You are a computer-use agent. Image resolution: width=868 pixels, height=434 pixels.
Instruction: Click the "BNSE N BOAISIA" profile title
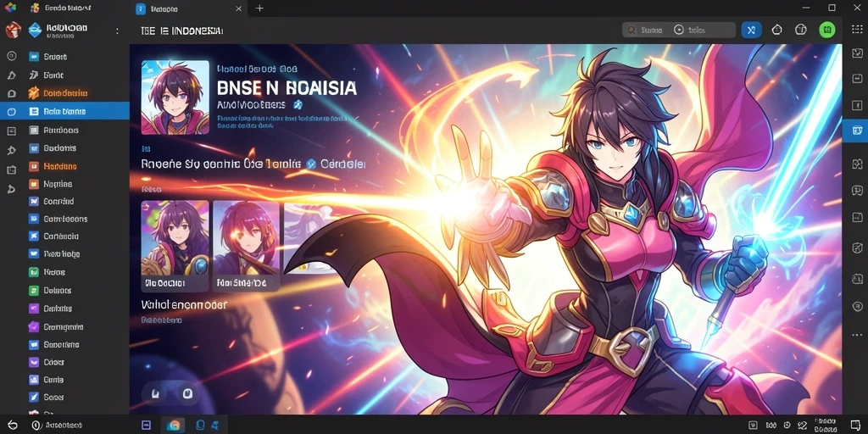tap(287, 87)
